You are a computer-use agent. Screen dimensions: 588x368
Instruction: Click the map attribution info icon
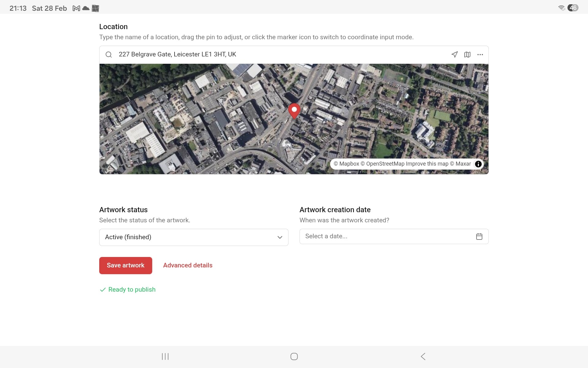tap(478, 164)
